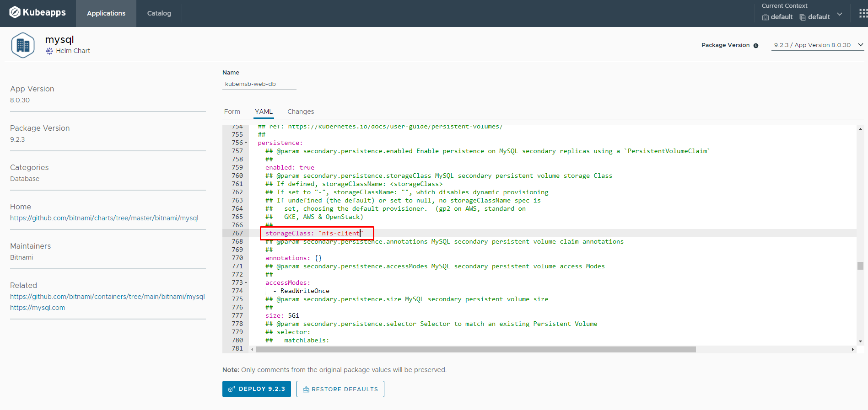Click the Maintainers Bitnami value

point(22,257)
